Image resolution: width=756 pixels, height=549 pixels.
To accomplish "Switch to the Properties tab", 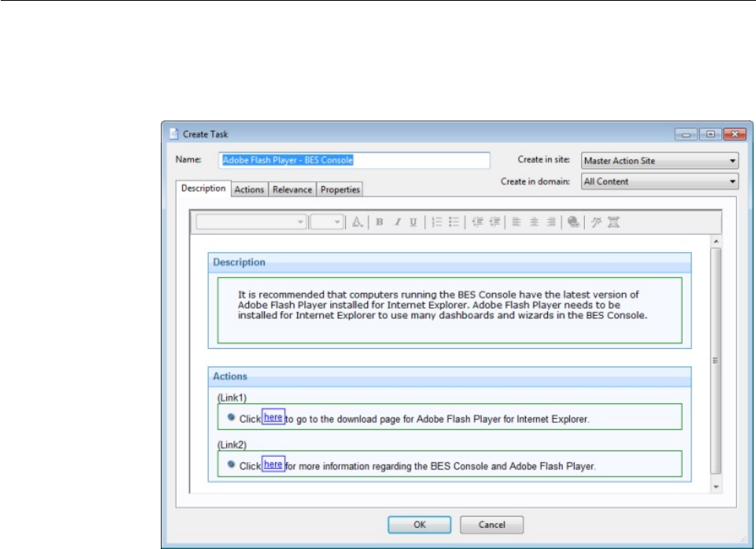I will pyautogui.click(x=341, y=190).
